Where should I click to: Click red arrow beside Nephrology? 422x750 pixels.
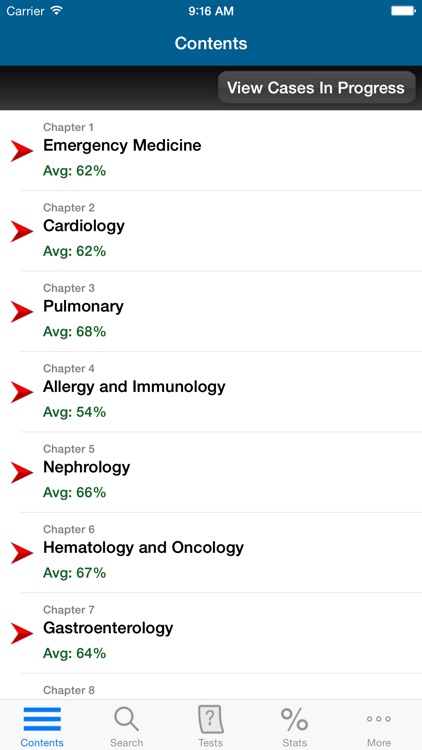click(x=22, y=473)
